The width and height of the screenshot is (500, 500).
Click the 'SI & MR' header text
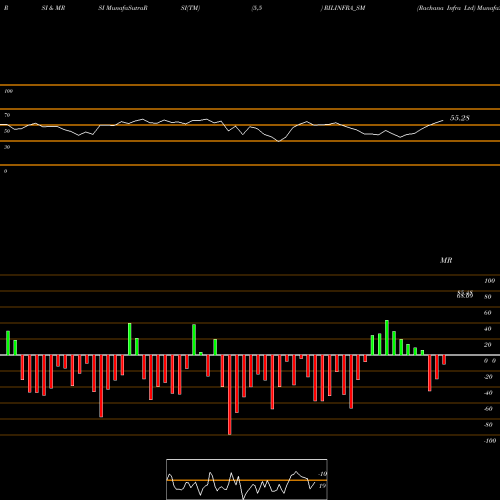click(53, 8)
